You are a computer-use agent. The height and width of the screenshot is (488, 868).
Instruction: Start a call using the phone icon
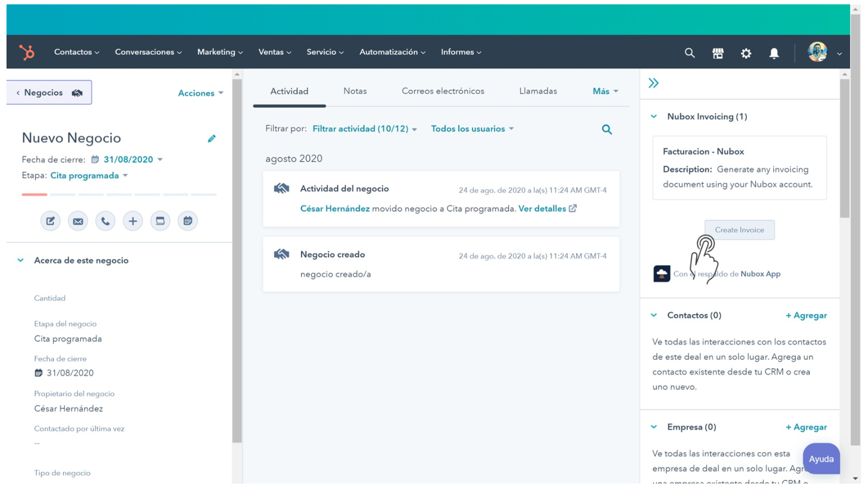(x=105, y=221)
